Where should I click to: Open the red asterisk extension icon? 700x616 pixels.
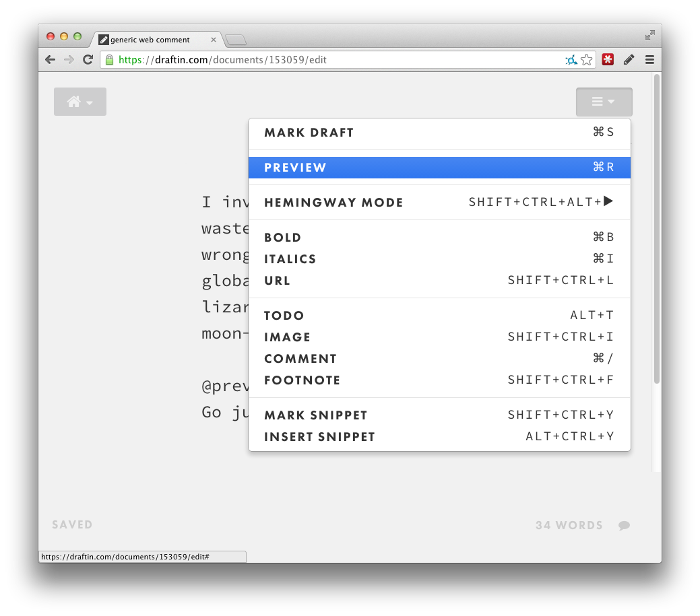pos(608,59)
